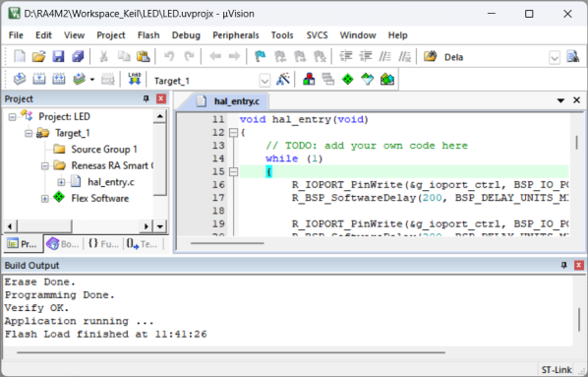This screenshot has height=377, width=588.
Task: Collapse the Project: LED tree node
Action: click(x=13, y=117)
